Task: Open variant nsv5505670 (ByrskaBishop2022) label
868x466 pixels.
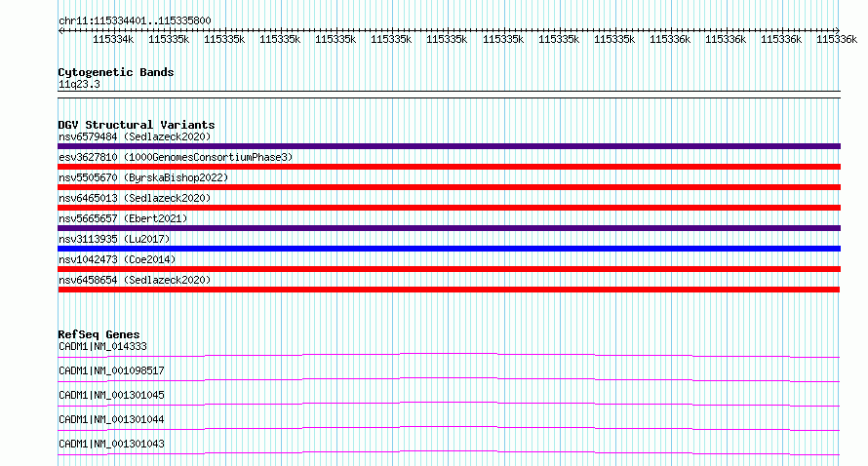Action: click(143, 177)
